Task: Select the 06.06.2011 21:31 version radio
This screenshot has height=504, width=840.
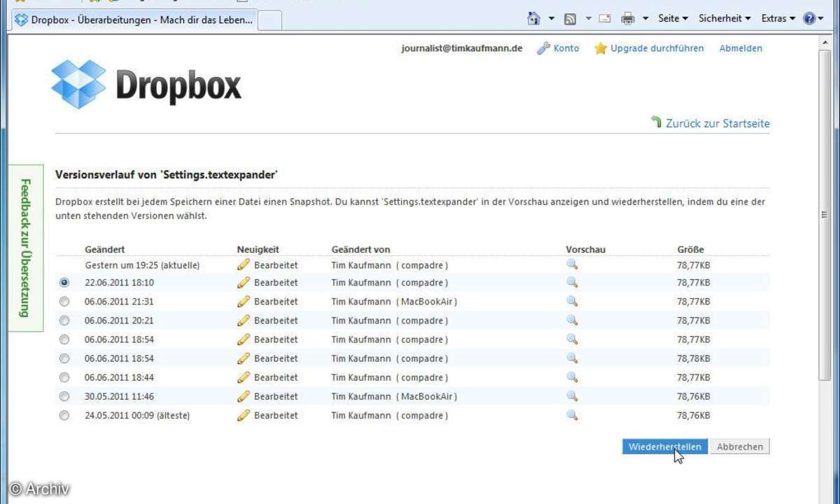Action: point(64,302)
